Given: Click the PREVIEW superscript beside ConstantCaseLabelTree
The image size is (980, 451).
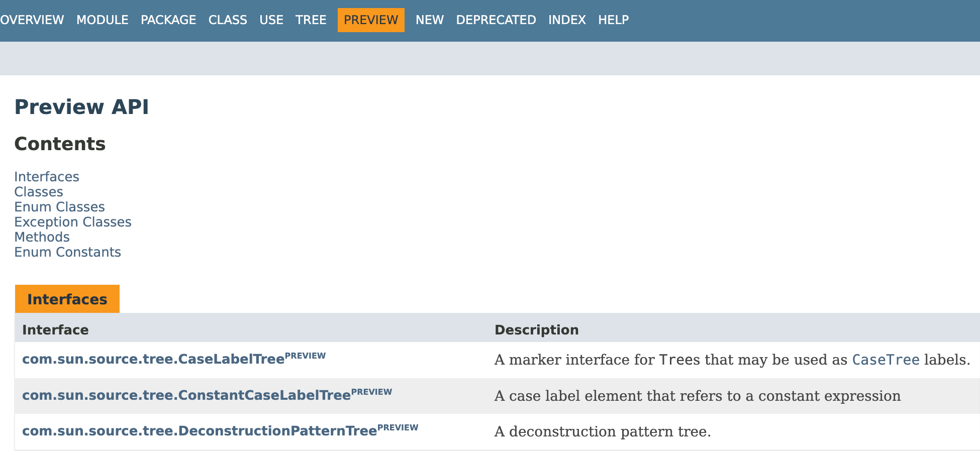Looking at the screenshot, I should pyautogui.click(x=371, y=392).
